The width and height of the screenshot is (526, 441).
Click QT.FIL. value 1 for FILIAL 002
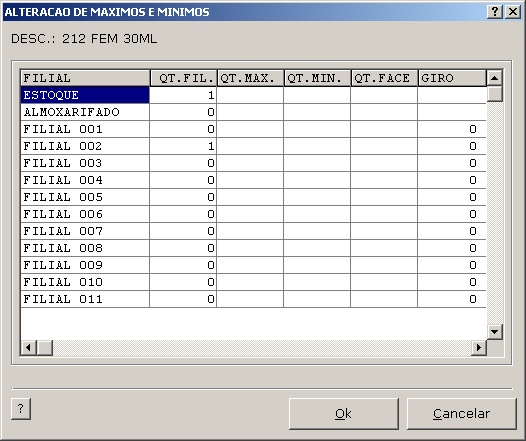tap(183, 146)
